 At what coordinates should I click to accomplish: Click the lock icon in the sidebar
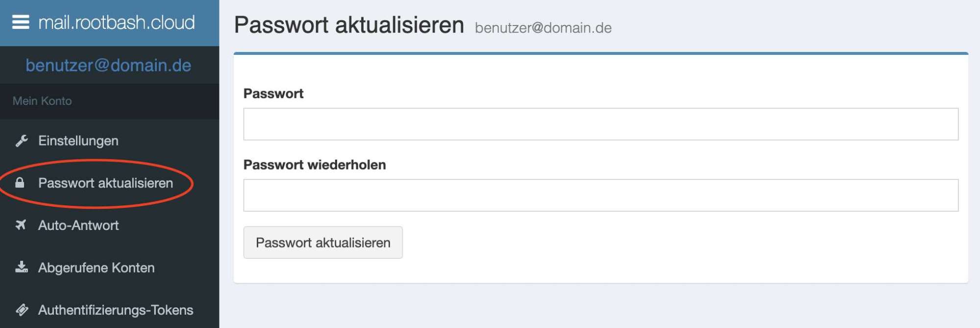(20, 183)
